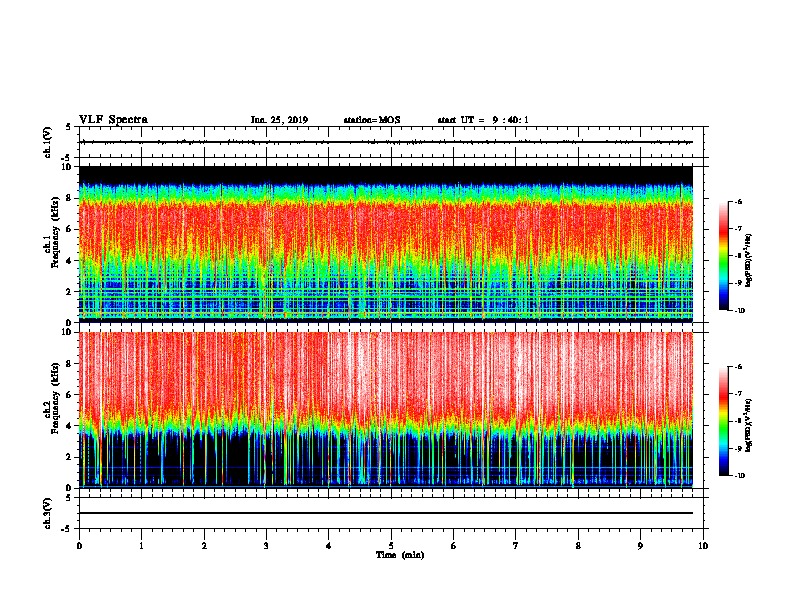
Task: Click the ch.2 spectrogram's PSD colorbar
Action: (x=724, y=421)
